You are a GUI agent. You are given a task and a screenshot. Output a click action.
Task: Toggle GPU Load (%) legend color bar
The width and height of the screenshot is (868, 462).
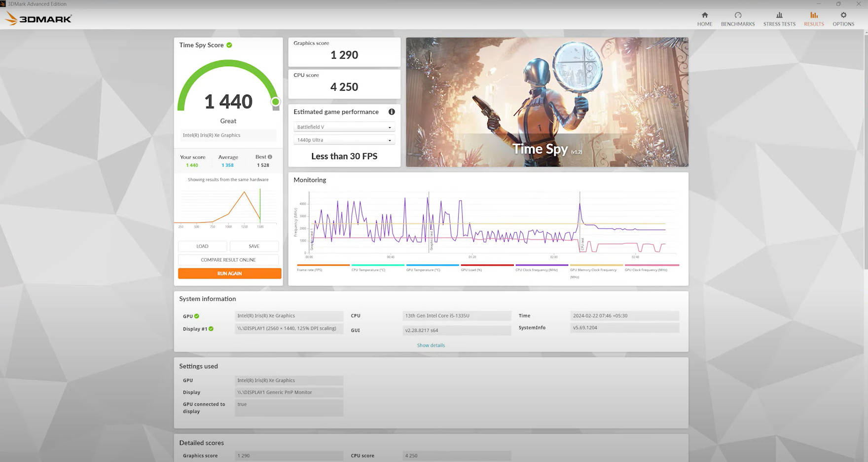pos(487,265)
